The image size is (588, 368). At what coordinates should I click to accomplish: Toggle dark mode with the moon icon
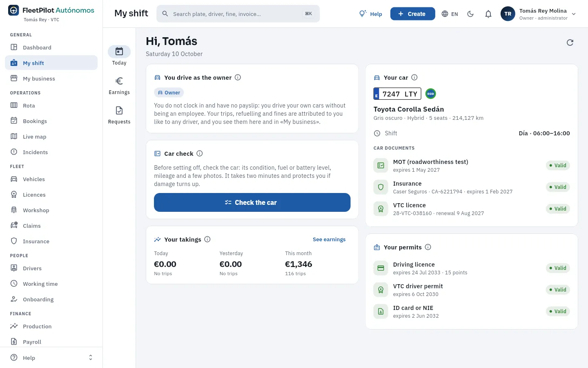tap(470, 14)
